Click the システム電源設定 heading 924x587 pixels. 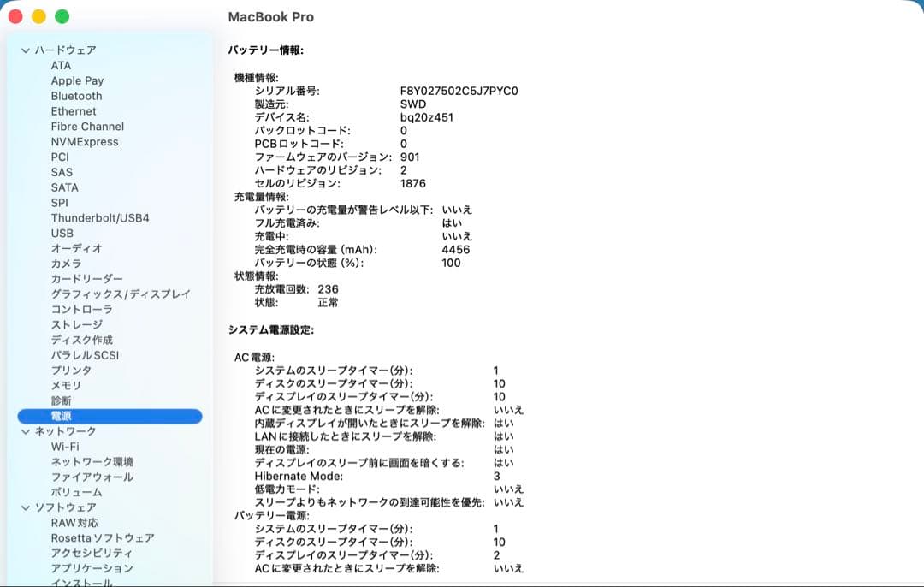point(271,330)
